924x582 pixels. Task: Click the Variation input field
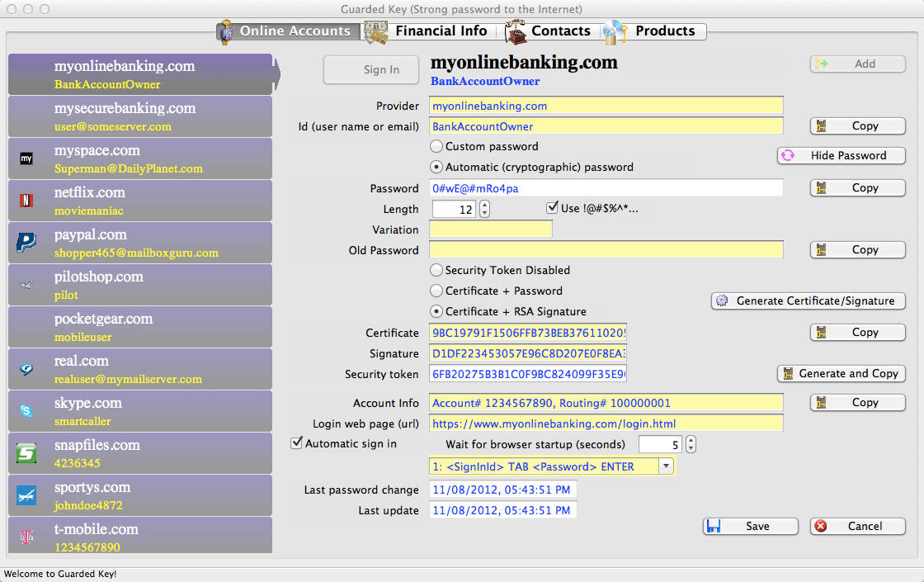pyautogui.click(x=490, y=229)
